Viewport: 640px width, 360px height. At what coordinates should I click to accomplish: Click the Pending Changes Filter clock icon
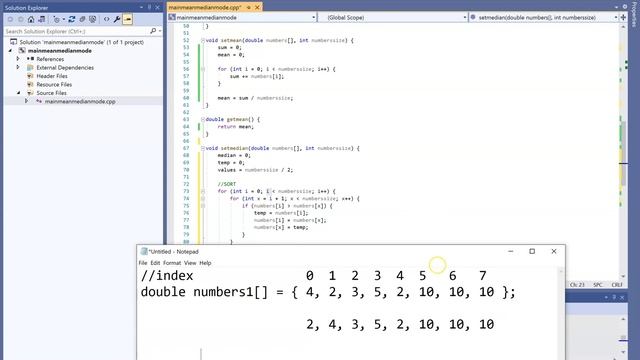tap(57, 19)
